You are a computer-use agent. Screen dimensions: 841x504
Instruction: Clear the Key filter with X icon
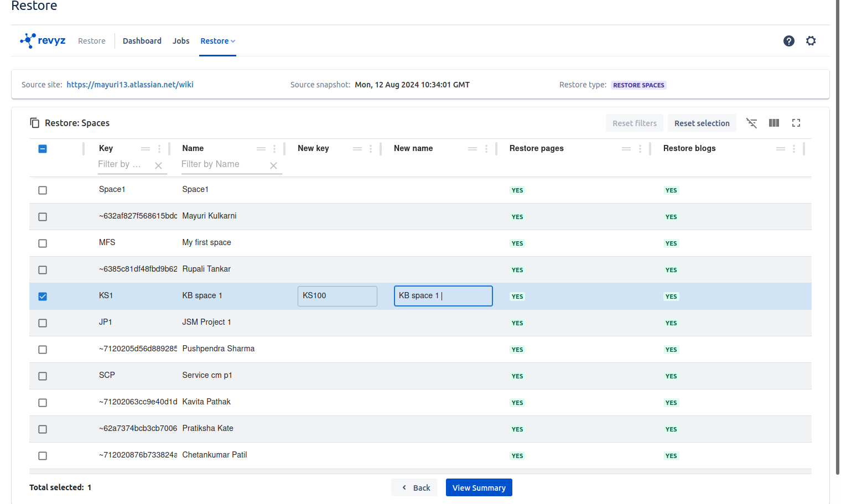[158, 165]
